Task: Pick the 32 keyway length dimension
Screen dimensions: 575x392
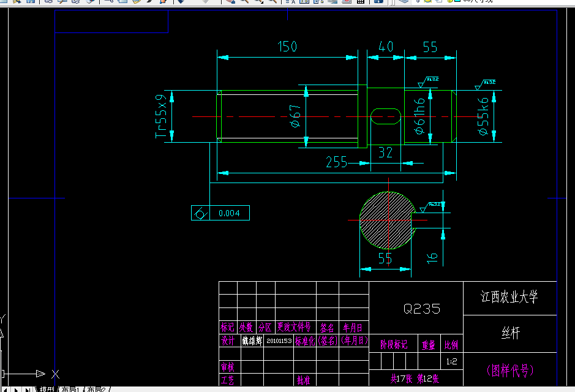Action: point(385,152)
